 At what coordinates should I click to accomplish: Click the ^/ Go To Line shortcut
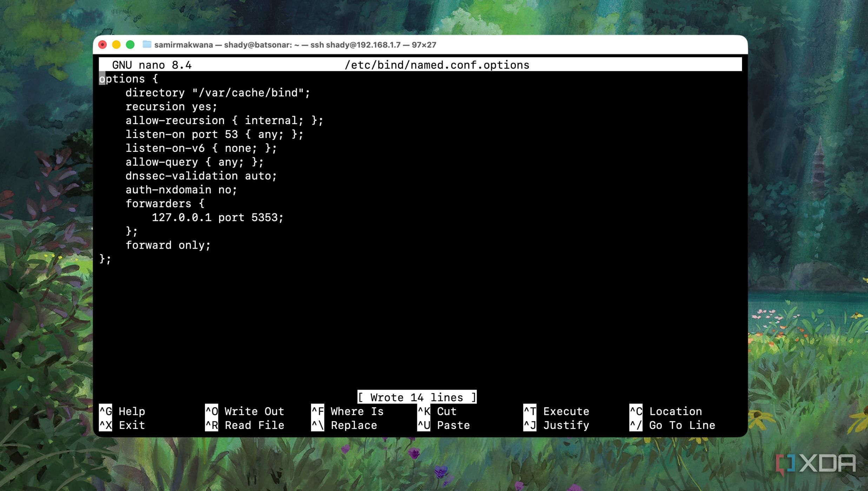point(672,425)
